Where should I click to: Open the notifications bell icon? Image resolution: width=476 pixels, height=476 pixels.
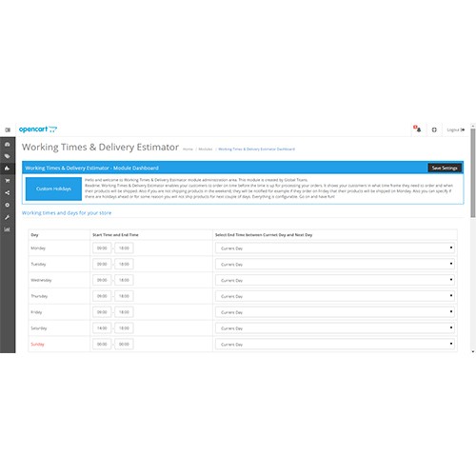[418, 129]
